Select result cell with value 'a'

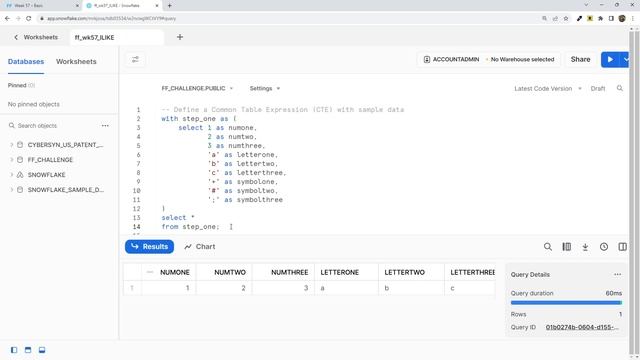tap(347, 288)
